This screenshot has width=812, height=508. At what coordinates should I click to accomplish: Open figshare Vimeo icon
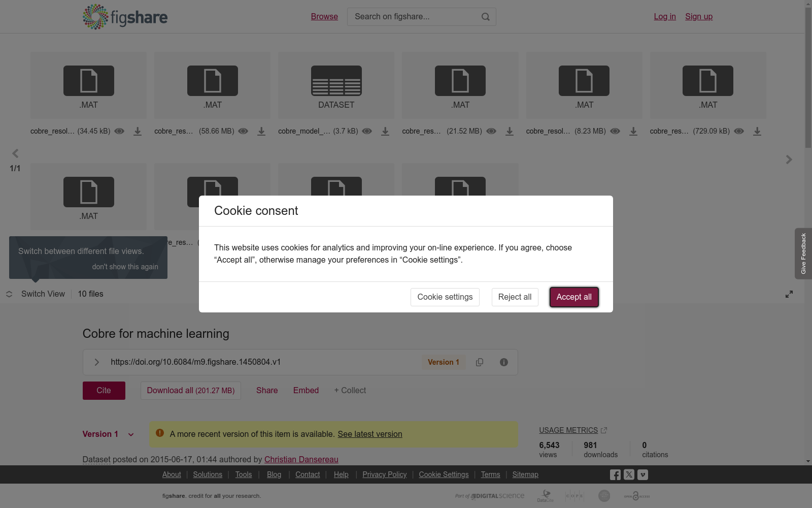[x=642, y=474]
